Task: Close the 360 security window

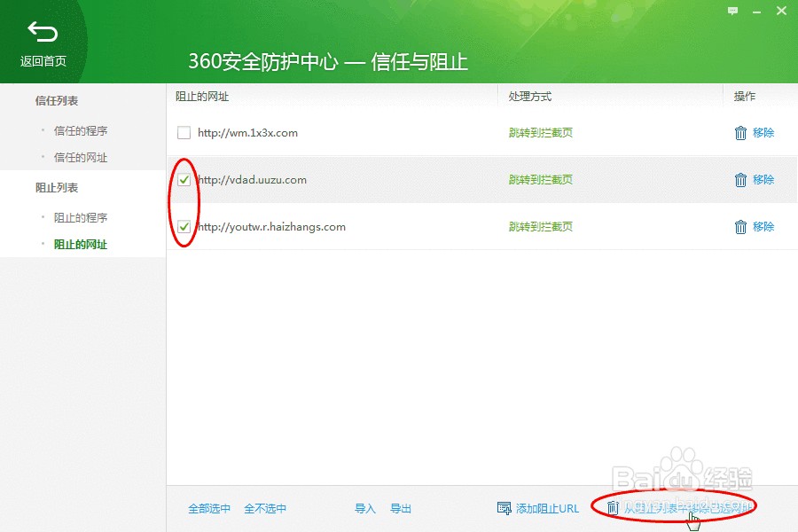Action: point(782,11)
